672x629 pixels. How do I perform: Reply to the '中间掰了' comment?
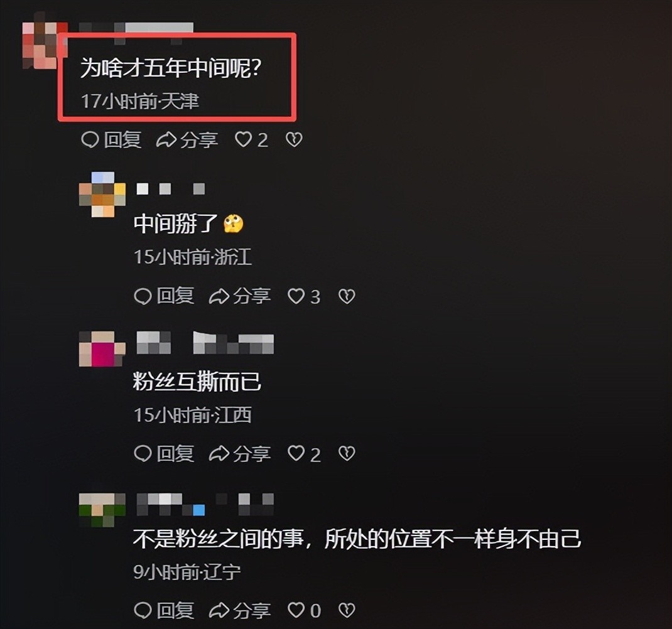coord(164,296)
